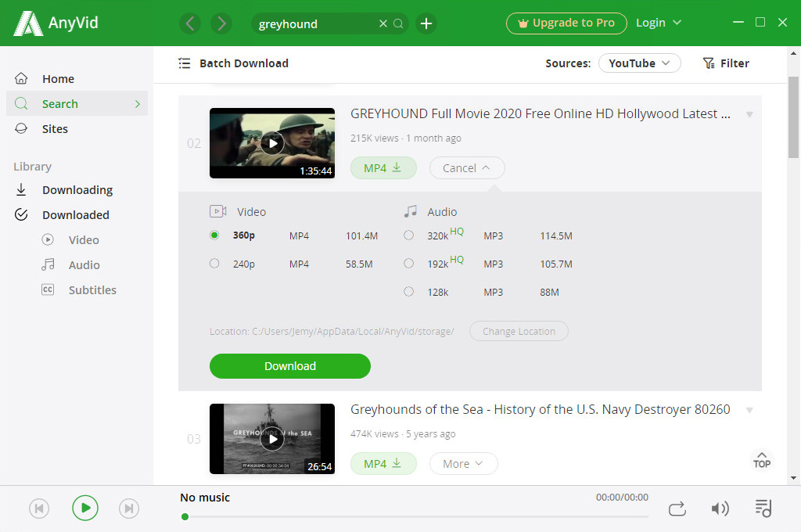Open downloaded Video category
This screenshot has height=532, width=801.
84,239
